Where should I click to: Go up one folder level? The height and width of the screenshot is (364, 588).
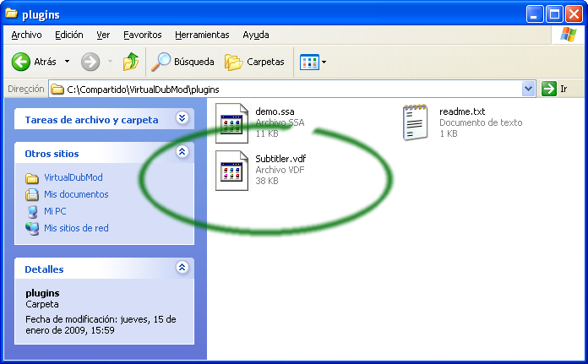130,62
